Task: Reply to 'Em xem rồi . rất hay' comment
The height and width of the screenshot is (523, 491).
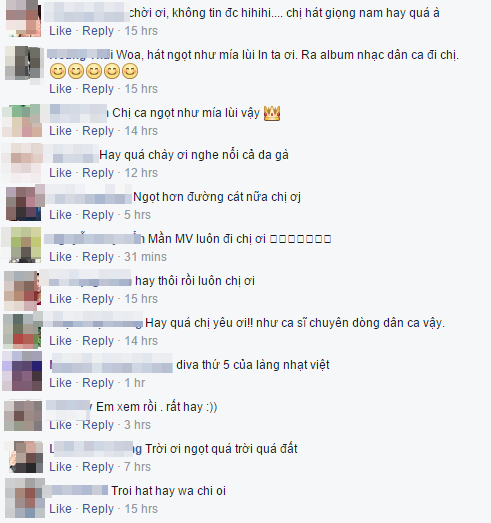Action: pyautogui.click(x=98, y=425)
